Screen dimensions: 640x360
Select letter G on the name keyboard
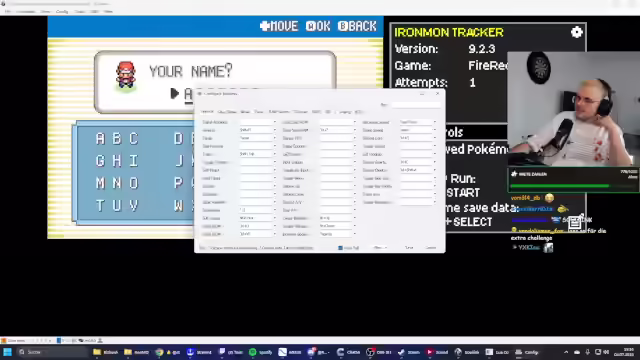point(100,161)
